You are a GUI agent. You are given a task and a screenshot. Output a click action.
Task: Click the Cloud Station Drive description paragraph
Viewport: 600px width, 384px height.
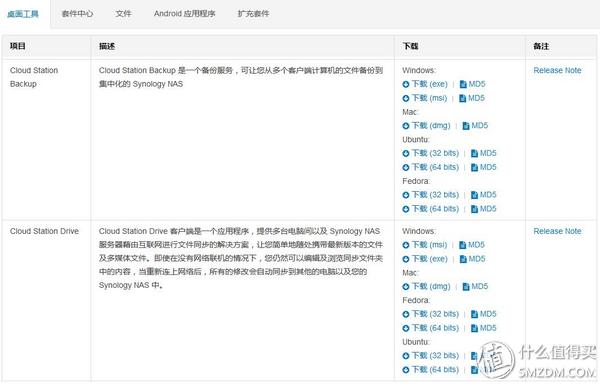coord(241,259)
